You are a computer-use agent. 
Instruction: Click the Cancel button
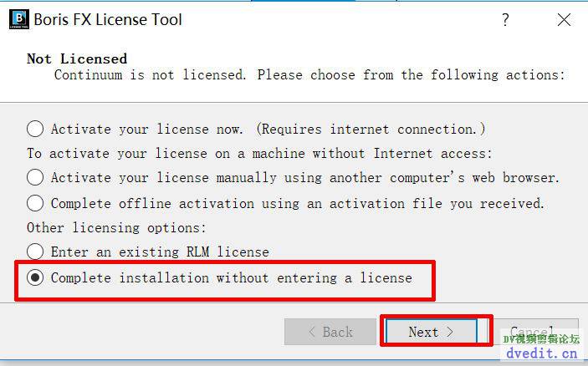tap(532, 332)
